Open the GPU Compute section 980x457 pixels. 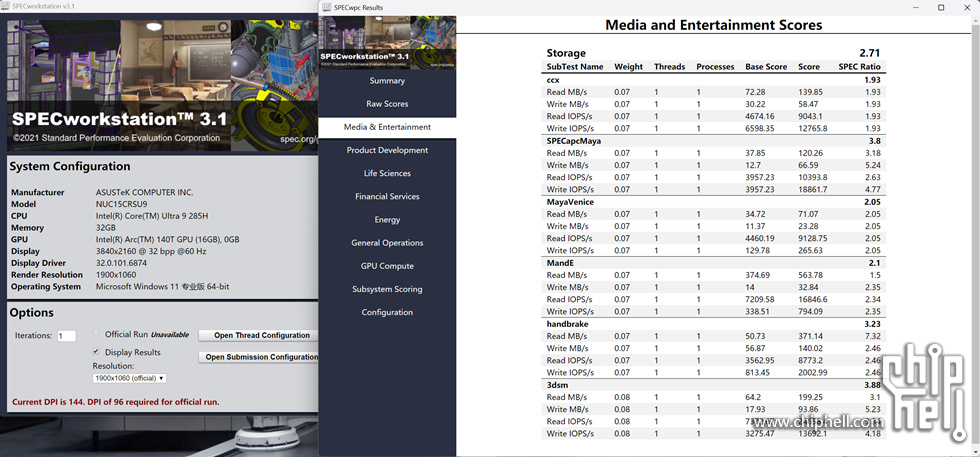[387, 266]
